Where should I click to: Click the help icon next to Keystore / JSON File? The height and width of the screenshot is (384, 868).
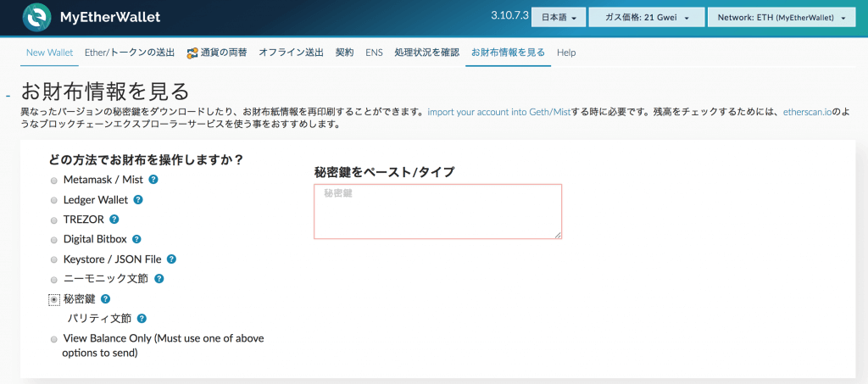coord(171,259)
